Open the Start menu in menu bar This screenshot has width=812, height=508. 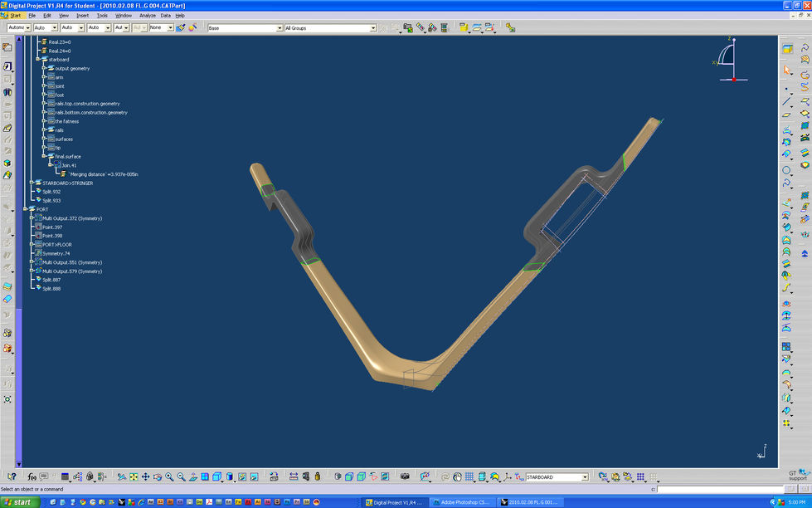point(16,16)
